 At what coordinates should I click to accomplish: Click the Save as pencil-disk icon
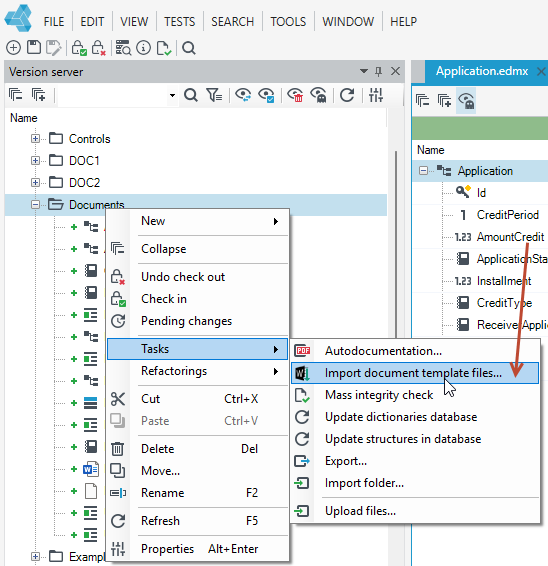[54, 48]
